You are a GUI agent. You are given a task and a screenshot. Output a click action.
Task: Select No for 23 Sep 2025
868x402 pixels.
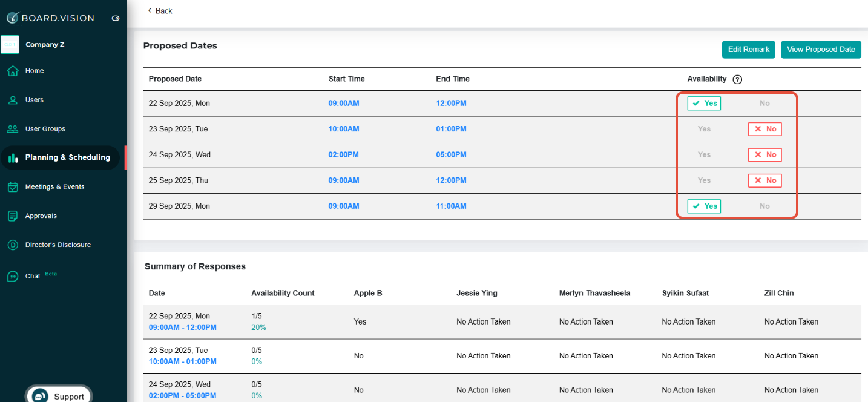tap(764, 129)
